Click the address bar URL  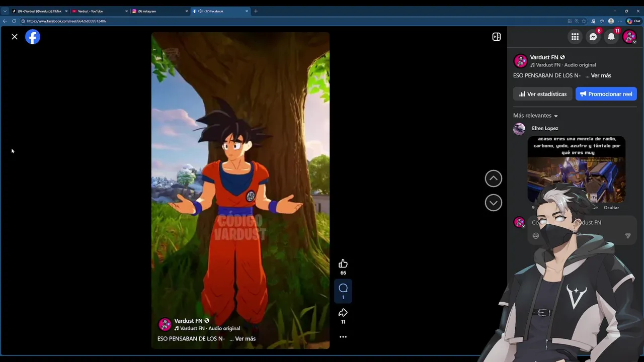66,21
